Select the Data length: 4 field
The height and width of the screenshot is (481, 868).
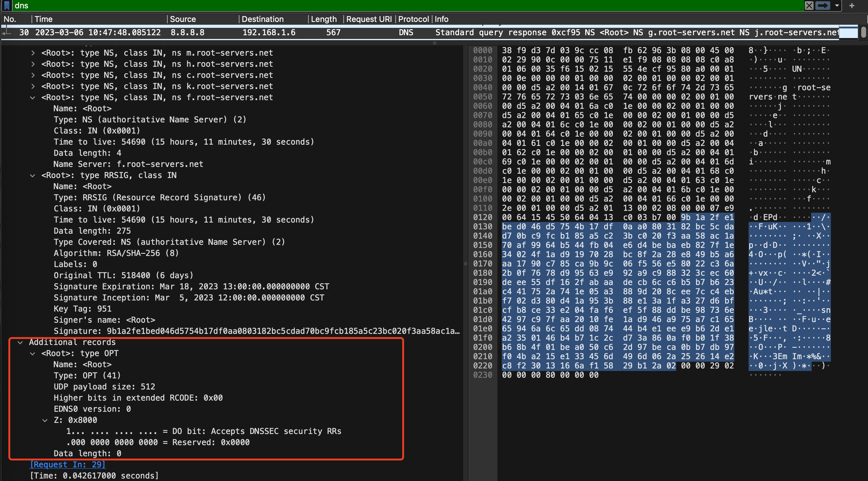(x=88, y=153)
